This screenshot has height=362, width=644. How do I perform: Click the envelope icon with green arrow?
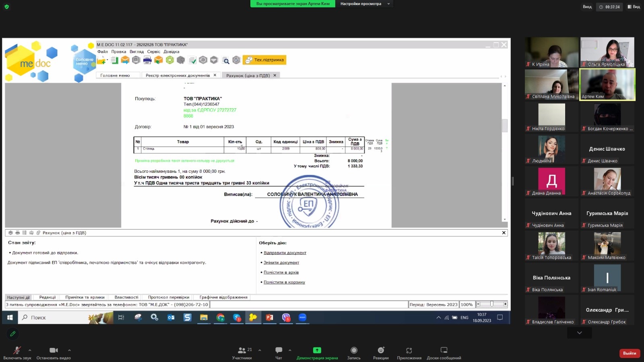159,60
